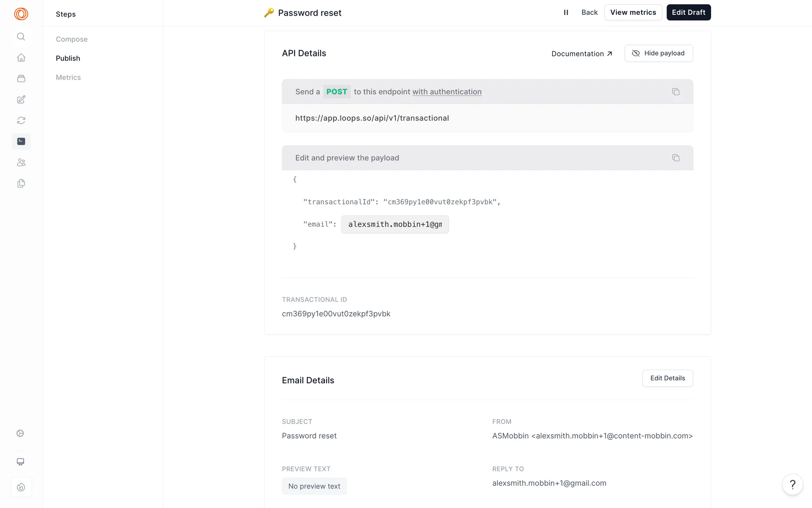
Task: Follow the 'with authentication' link
Action: coord(447,92)
